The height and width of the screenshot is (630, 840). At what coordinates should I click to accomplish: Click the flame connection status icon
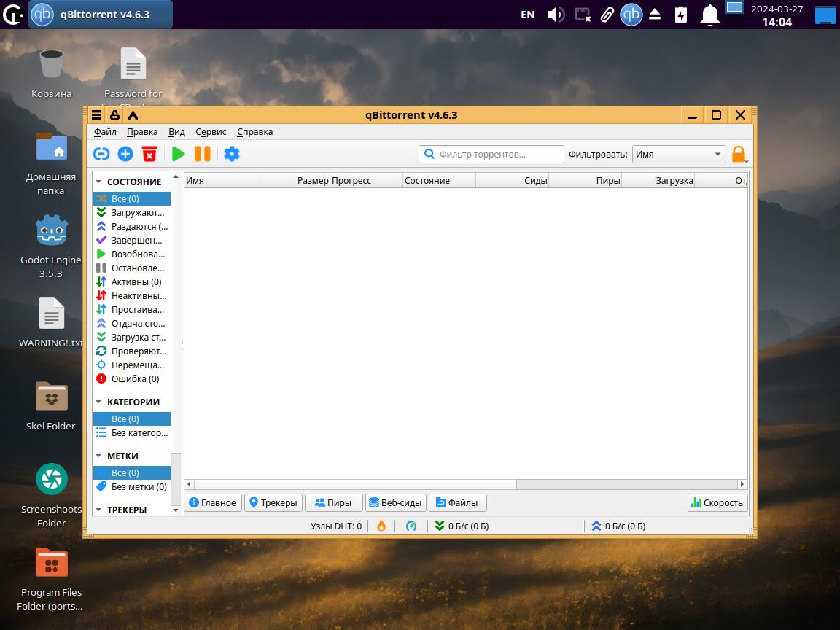click(x=381, y=526)
